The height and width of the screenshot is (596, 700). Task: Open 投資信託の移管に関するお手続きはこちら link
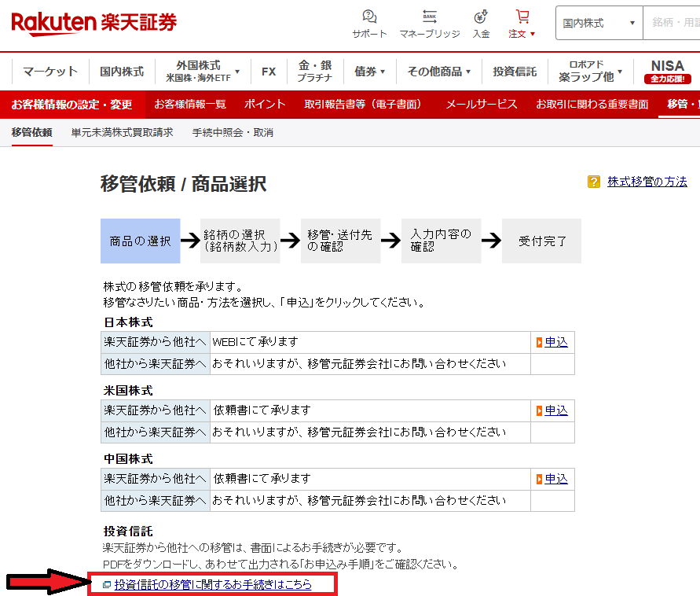[x=213, y=584]
